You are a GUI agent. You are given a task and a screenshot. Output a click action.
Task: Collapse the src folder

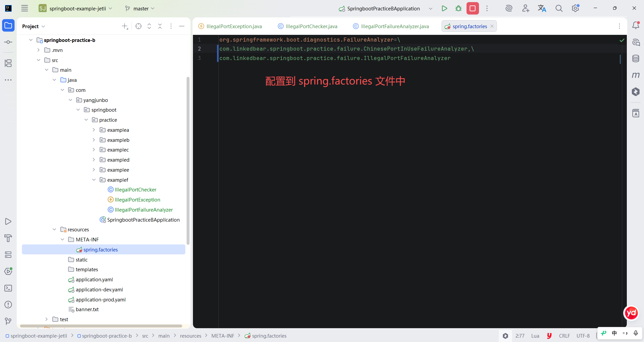click(38, 60)
